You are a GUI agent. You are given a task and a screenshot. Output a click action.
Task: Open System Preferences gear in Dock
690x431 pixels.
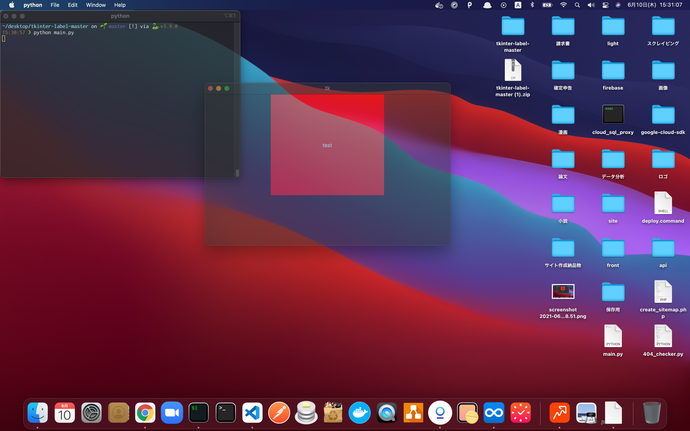click(92, 413)
